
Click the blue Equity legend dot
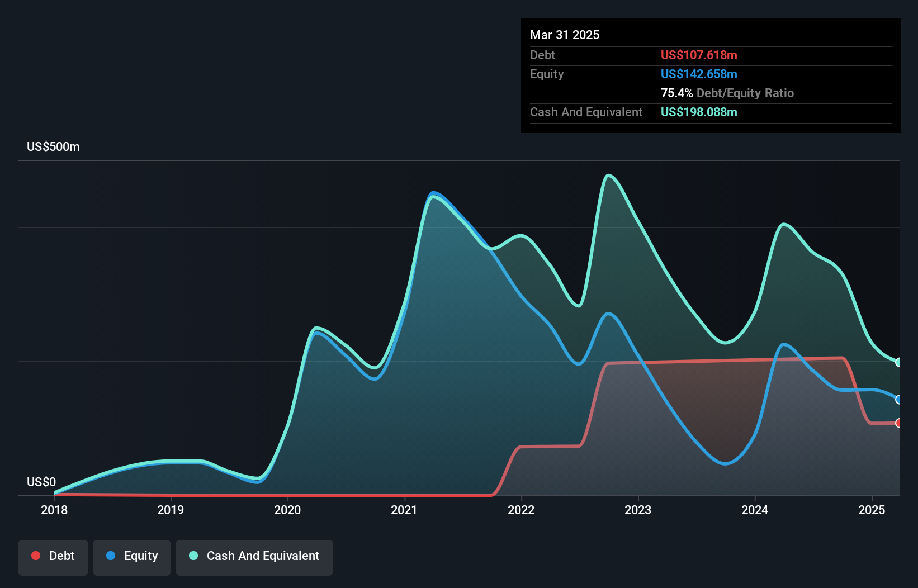pos(111,556)
